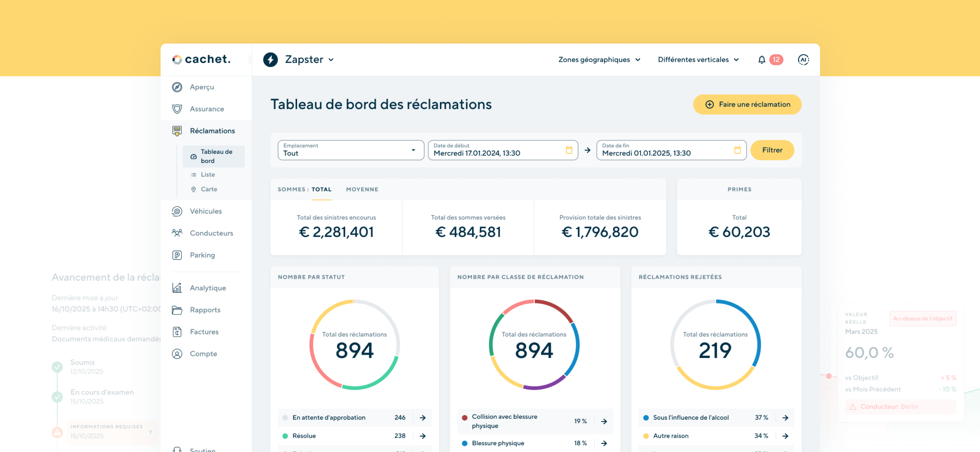Open the notifications bell icon
980x452 pixels.
click(x=761, y=60)
